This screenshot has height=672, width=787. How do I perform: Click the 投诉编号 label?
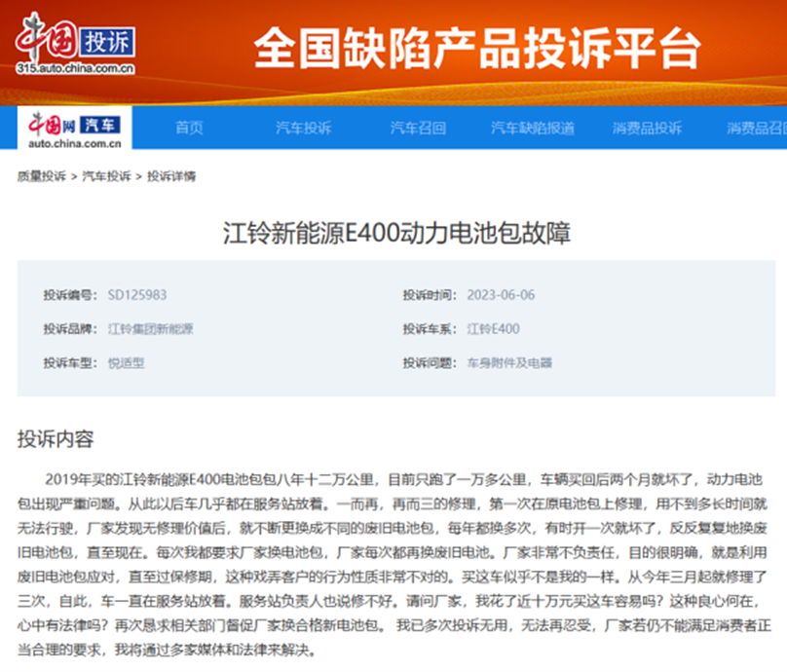coord(70,295)
